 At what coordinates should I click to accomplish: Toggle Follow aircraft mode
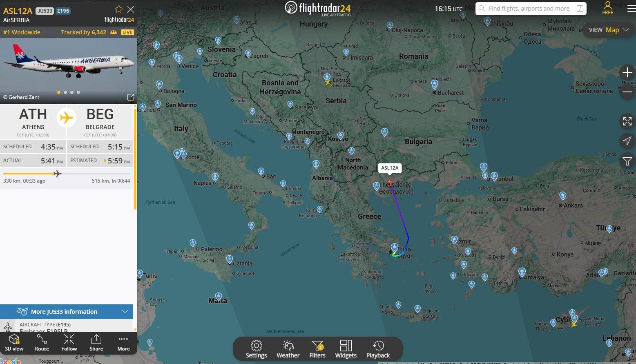pyautogui.click(x=69, y=342)
